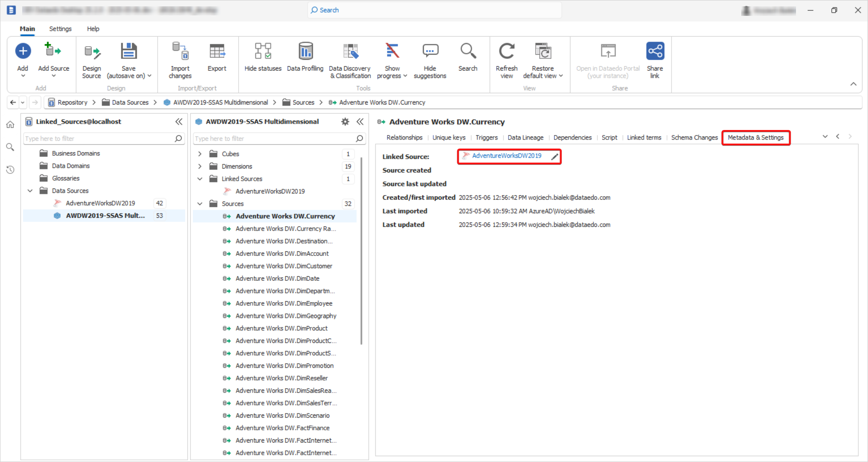This screenshot has width=868, height=462.
Task: Open the Schema Changes tab
Action: pyautogui.click(x=695, y=138)
